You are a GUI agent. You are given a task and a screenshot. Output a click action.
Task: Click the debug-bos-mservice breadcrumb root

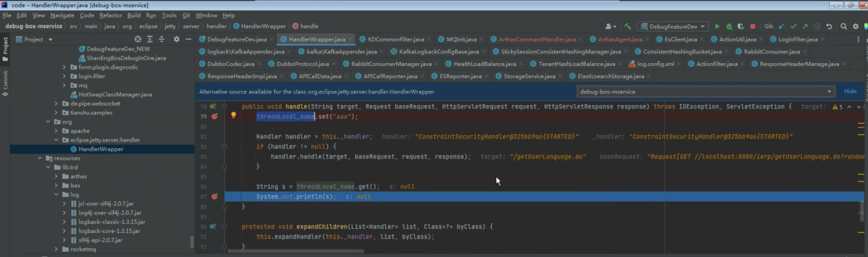tap(34, 27)
